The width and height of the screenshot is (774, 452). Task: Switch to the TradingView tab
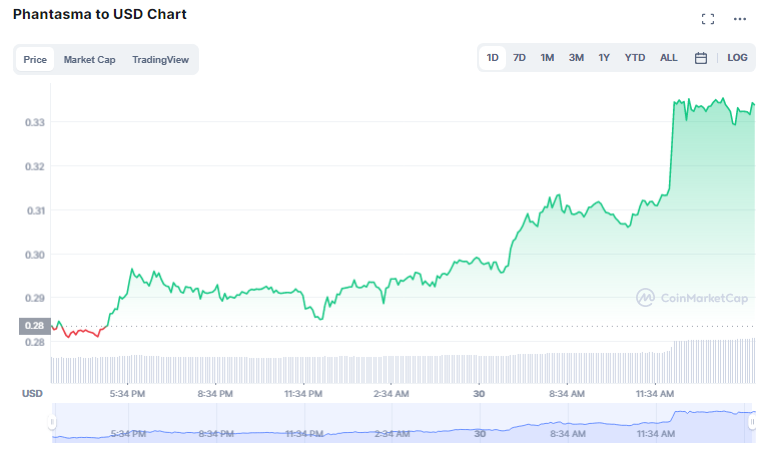click(160, 60)
